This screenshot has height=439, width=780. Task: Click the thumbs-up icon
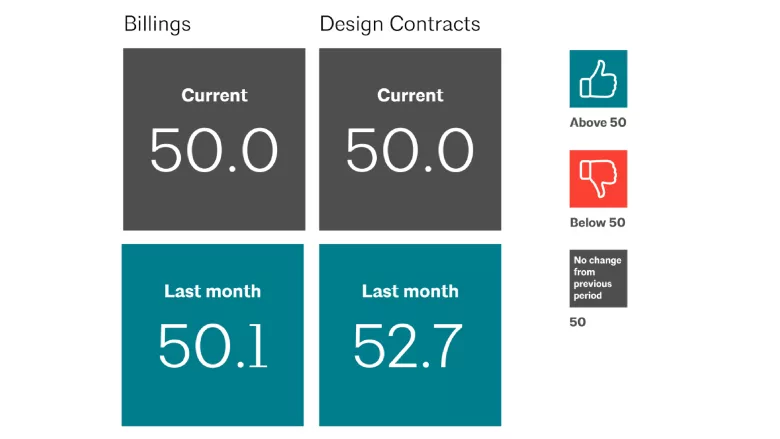(x=598, y=79)
